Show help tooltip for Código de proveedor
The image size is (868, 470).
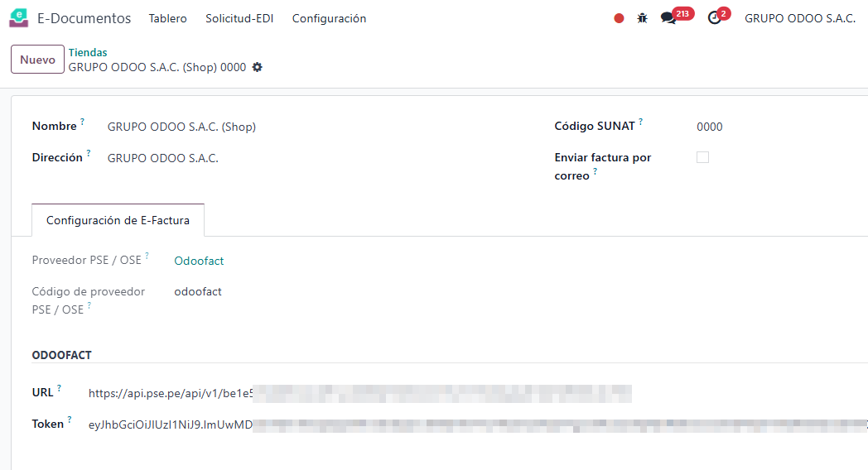click(x=89, y=305)
